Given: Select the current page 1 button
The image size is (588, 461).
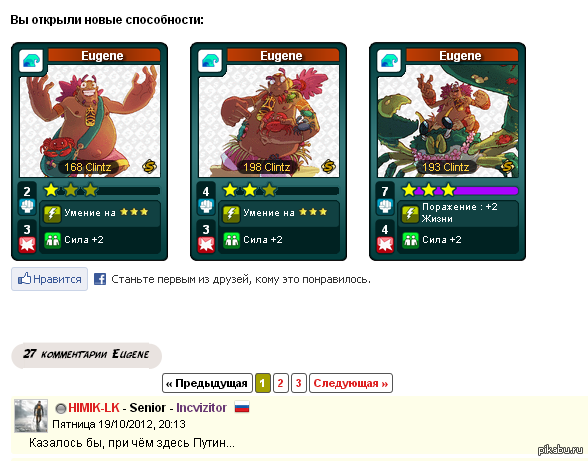Looking at the screenshot, I should click(x=262, y=383).
